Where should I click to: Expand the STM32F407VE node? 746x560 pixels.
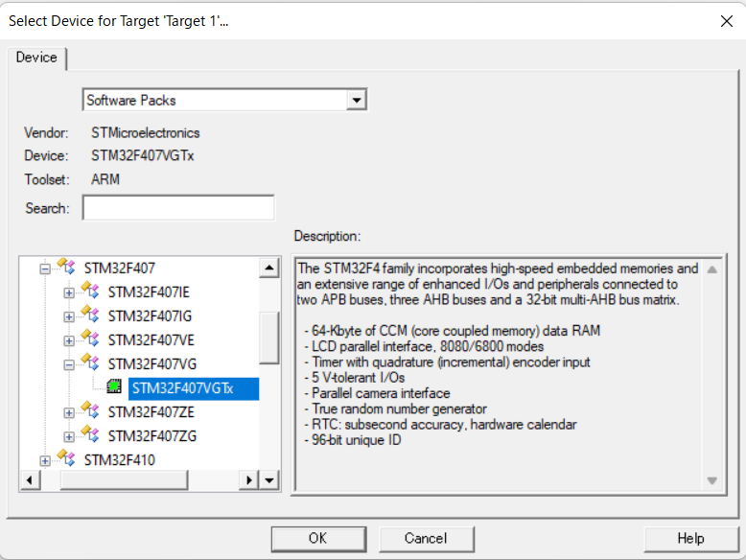click(69, 340)
